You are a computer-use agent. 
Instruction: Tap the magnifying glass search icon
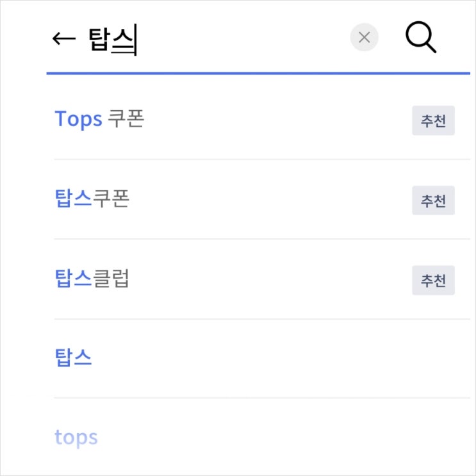(x=421, y=37)
